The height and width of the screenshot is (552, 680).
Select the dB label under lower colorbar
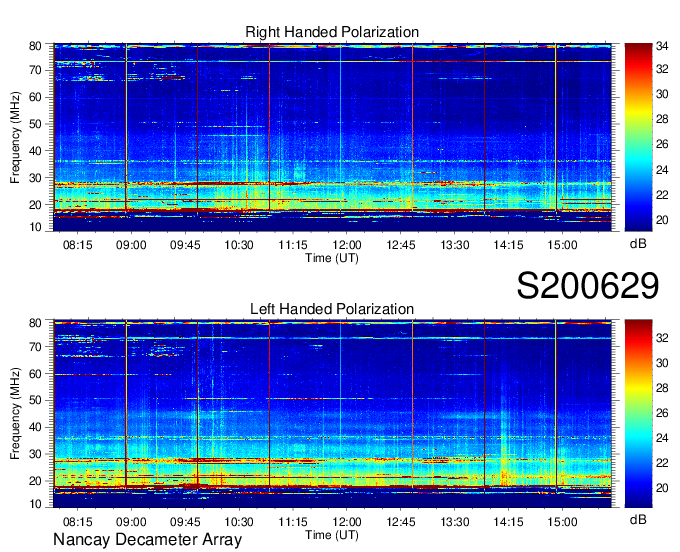pos(638,519)
